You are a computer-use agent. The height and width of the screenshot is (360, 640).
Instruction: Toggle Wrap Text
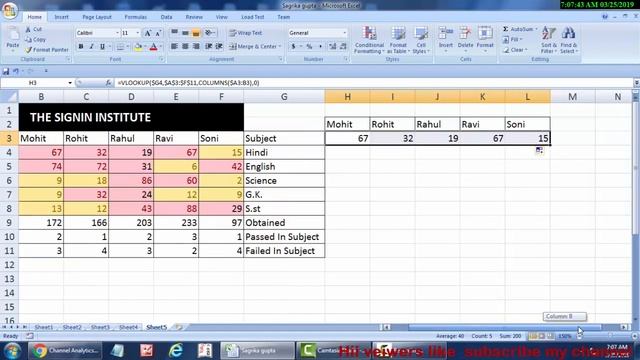[x=246, y=33]
